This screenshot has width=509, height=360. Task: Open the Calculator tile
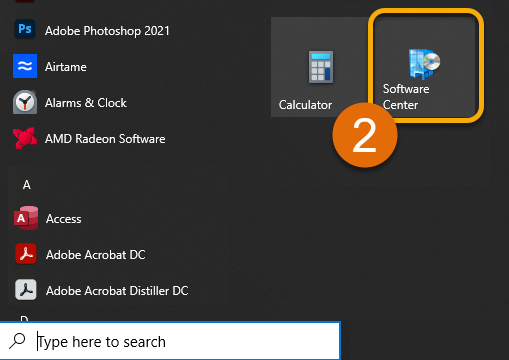pyautogui.click(x=320, y=67)
